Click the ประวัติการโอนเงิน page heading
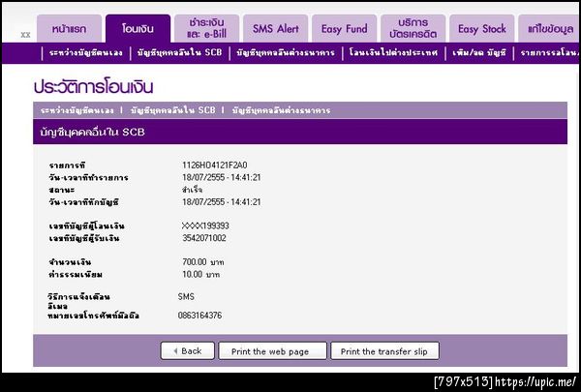Image resolution: width=581 pixels, height=392 pixels. [93, 87]
